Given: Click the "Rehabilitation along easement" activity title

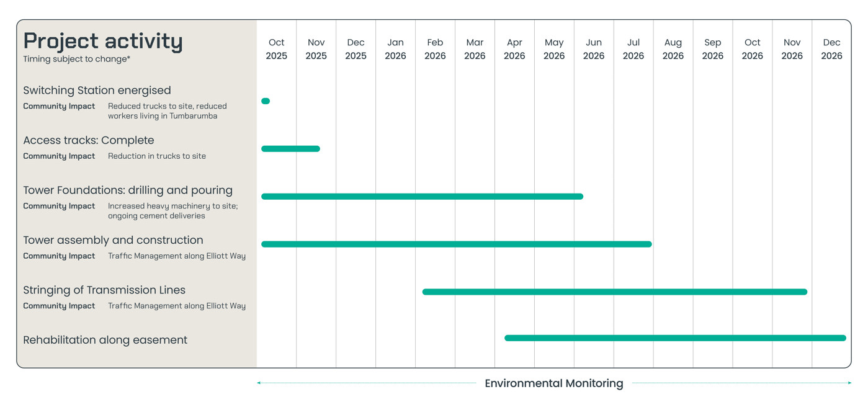Looking at the screenshot, I should 105,340.
